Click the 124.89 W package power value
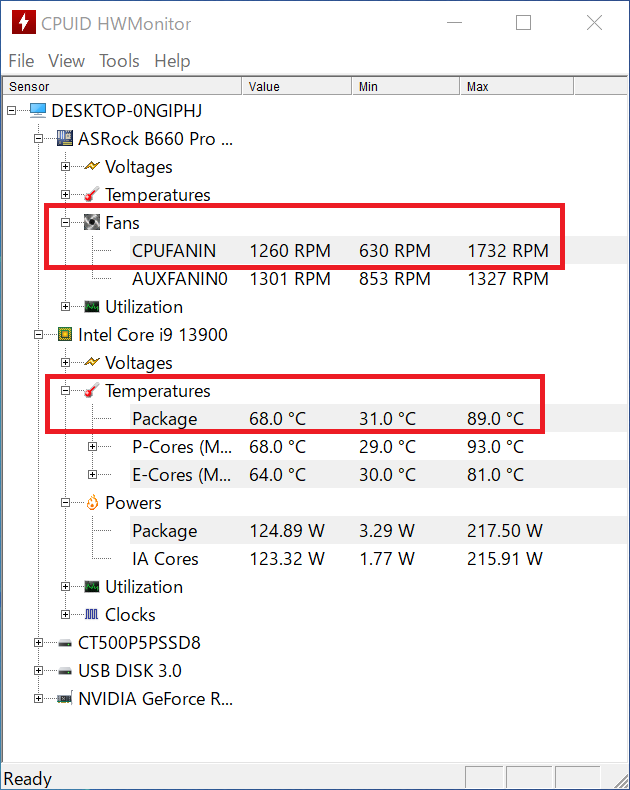630x790 pixels. [287, 531]
